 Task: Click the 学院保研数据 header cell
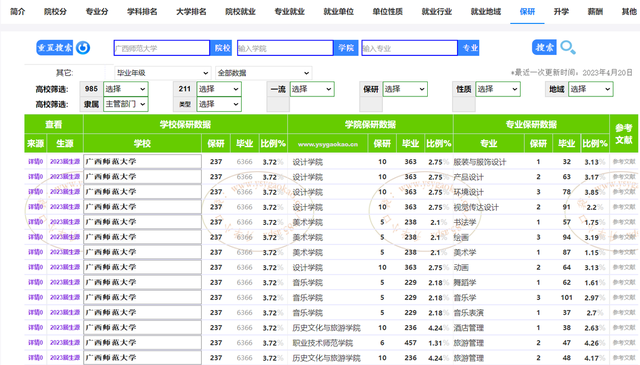tap(370, 124)
